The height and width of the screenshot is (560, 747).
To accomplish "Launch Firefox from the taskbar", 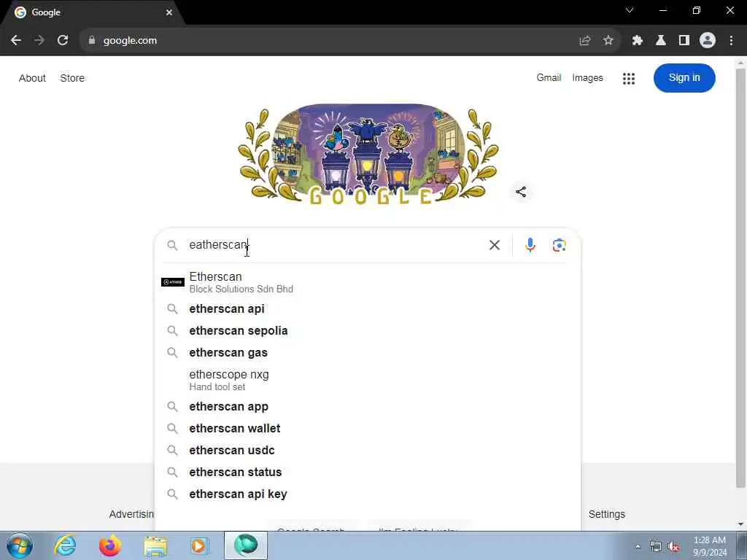I will (109, 545).
